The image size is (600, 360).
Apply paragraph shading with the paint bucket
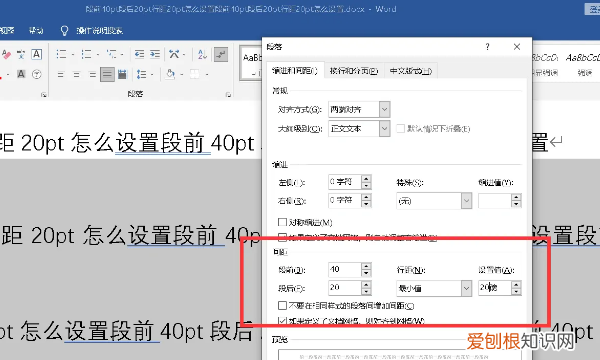point(170,74)
